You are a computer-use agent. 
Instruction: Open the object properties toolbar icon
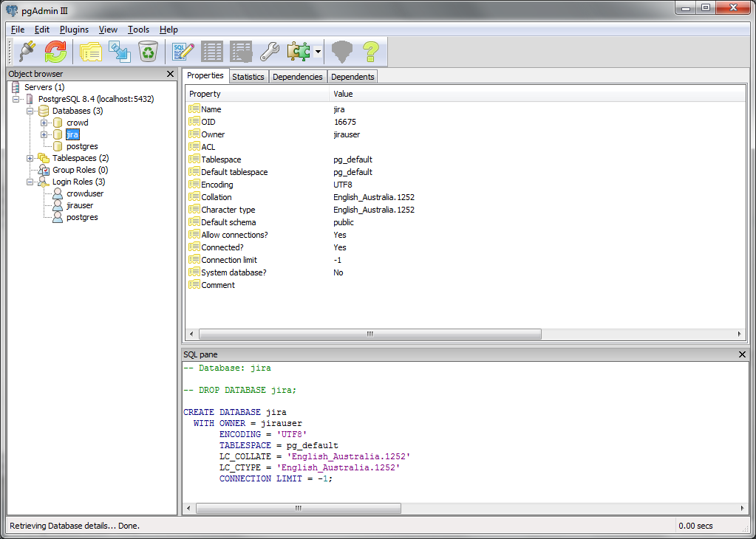91,52
